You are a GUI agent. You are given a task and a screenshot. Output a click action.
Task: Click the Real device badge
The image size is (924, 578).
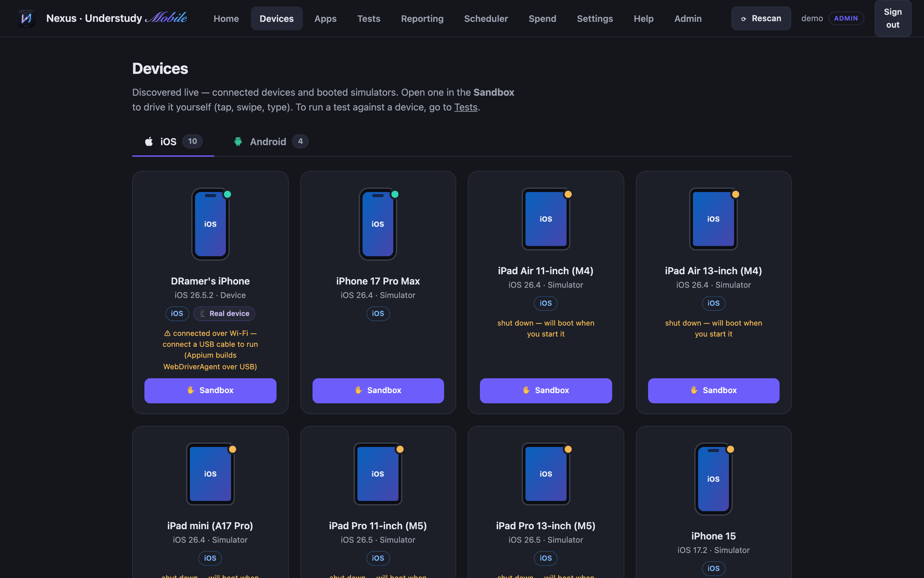click(x=224, y=314)
